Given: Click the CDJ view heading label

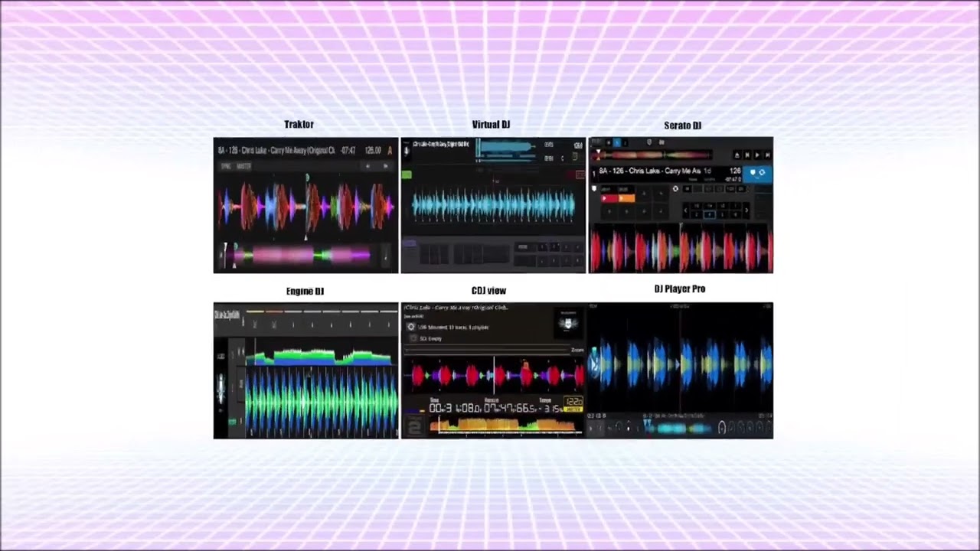Looking at the screenshot, I should tap(488, 291).
